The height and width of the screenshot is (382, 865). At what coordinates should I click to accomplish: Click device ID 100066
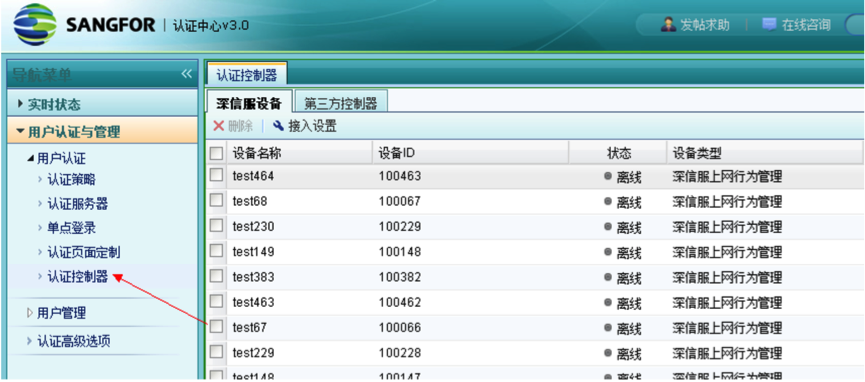400,328
